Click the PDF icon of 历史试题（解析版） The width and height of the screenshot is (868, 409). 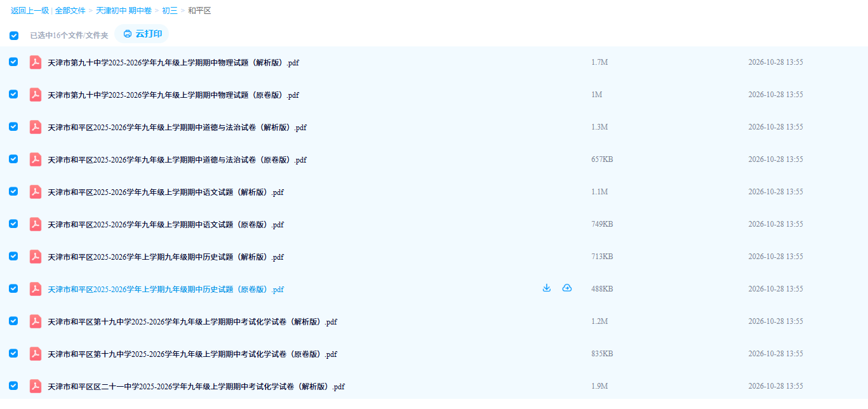[x=36, y=257]
